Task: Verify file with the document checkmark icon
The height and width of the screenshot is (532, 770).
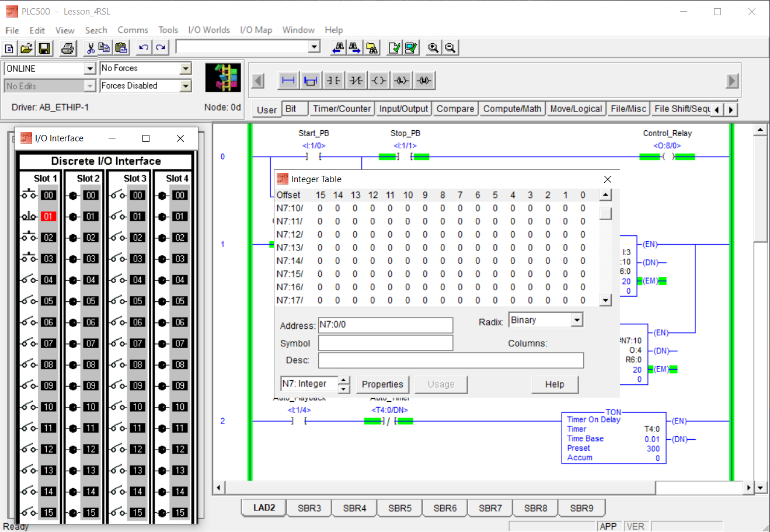Action: tap(395, 48)
